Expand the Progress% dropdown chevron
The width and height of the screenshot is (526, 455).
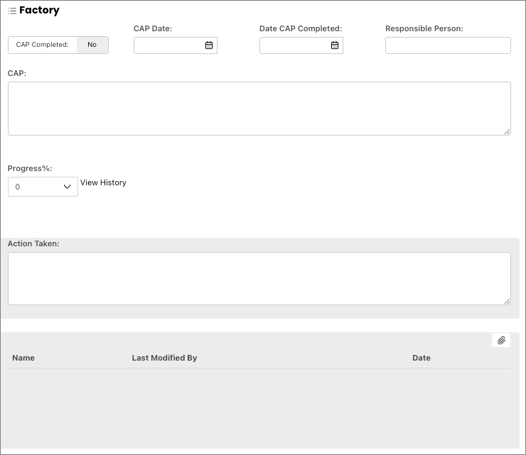coord(67,187)
